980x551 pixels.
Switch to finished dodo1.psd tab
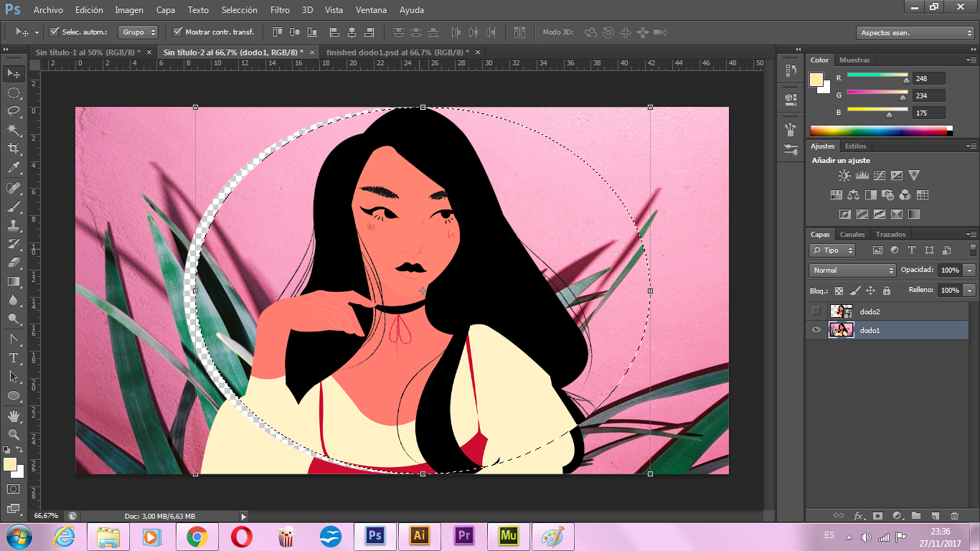coord(397,52)
